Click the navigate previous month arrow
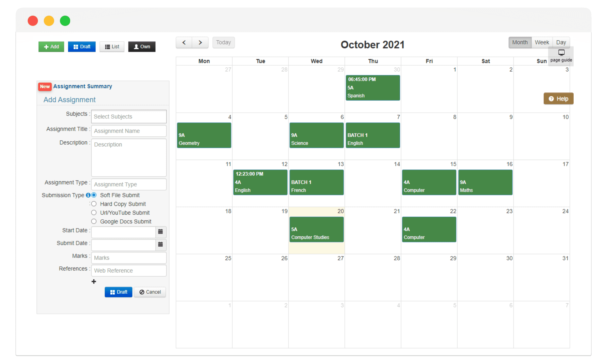 [184, 42]
